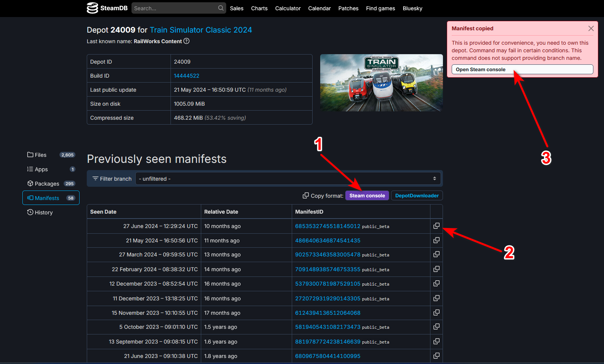Click the Open Steam console button
This screenshot has width=604, height=364.
[x=522, y=69]
